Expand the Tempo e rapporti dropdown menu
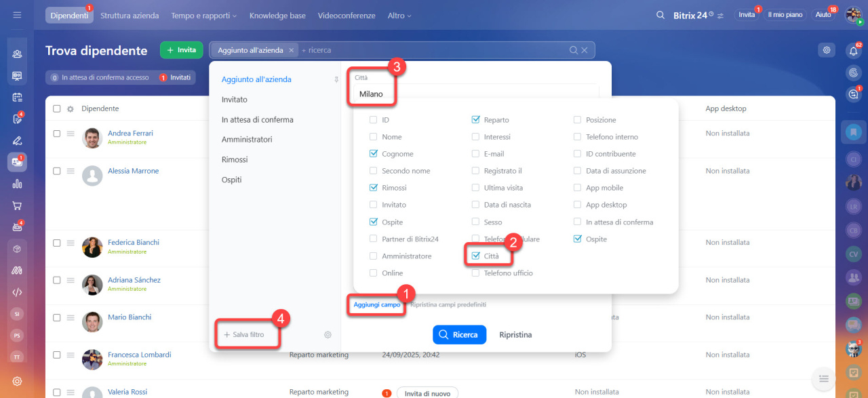The image size is (868, 398). [203, 16]
